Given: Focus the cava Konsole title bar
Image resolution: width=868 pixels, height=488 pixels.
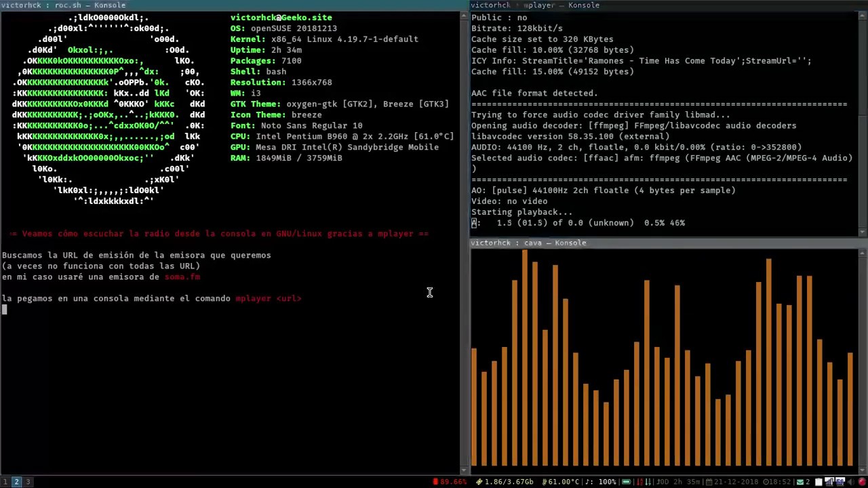Looking at the screenshot, I should pos(669,243).
